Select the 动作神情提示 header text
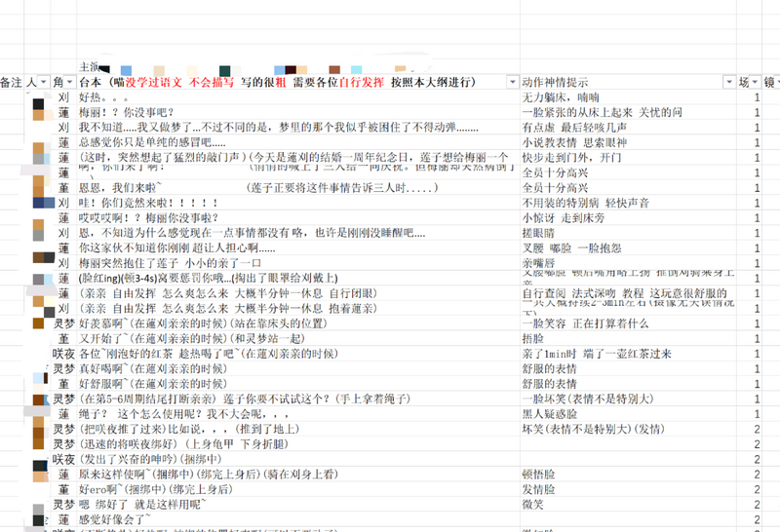The width and height of the screenshot is (780, 532). click(x=555, y=82)
